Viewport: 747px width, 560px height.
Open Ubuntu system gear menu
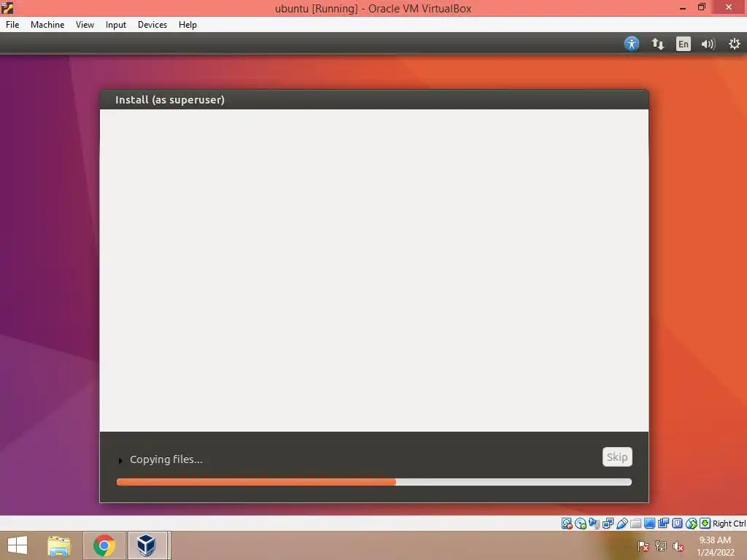pyautogui.click(x=735, y=44)
